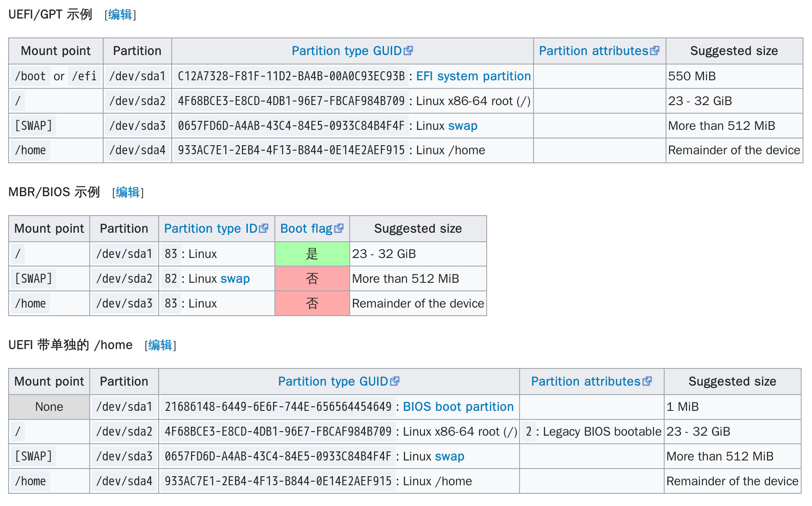
Task: Open Partition attributes link in first table
Action: (x=593, y=51)
